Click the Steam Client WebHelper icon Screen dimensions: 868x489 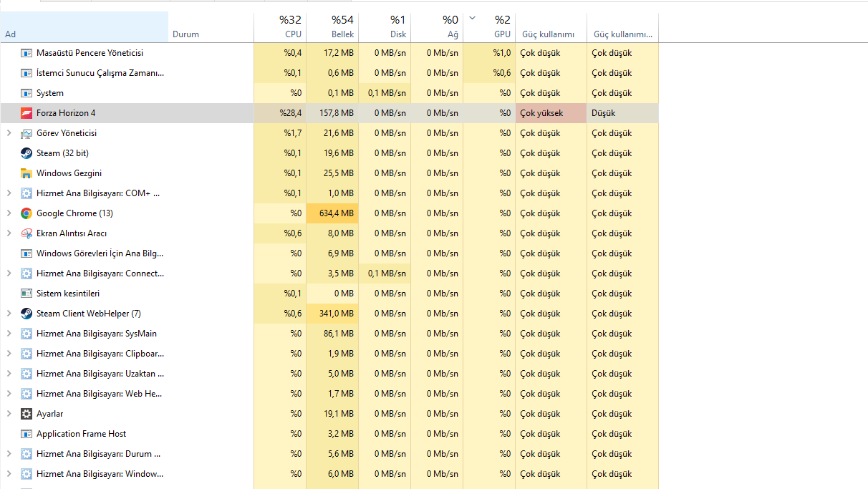[x=26, y=314]
